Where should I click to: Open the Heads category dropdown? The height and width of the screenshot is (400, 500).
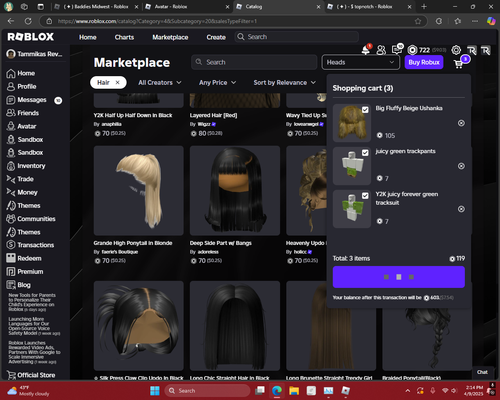[x=360, y=62]
